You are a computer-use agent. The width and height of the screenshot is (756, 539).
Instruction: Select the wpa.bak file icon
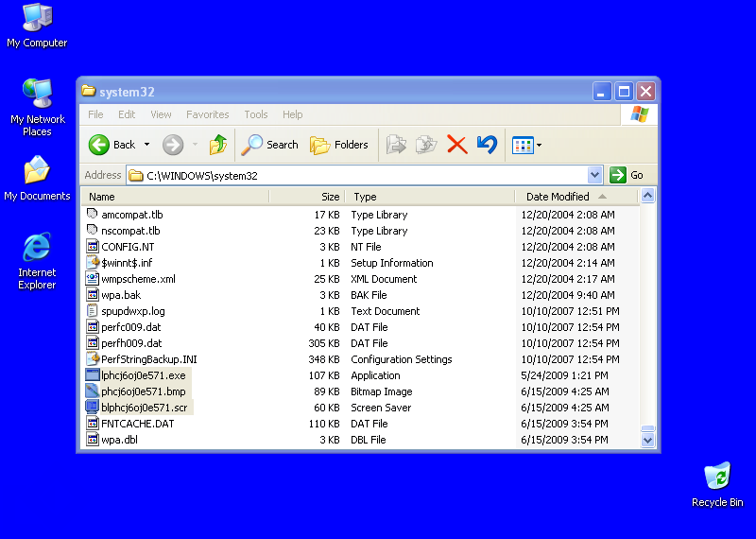pos(92,295)
